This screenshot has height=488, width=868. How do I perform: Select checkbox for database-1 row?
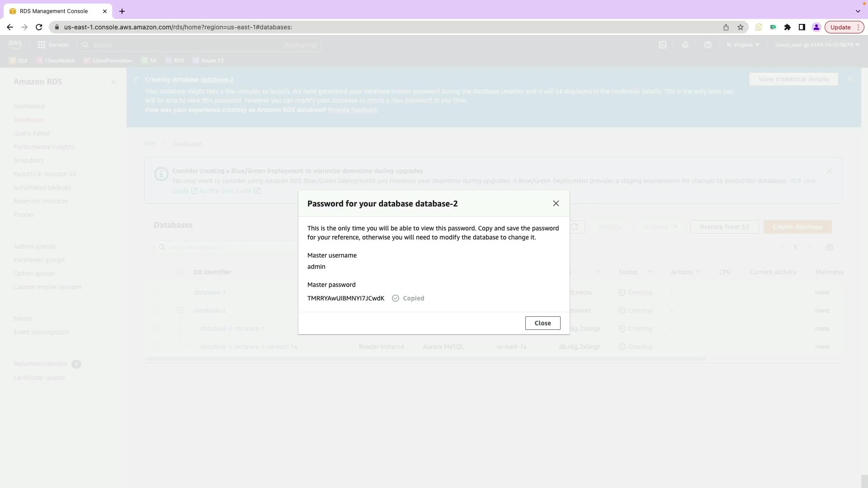(x=157, y=292)
